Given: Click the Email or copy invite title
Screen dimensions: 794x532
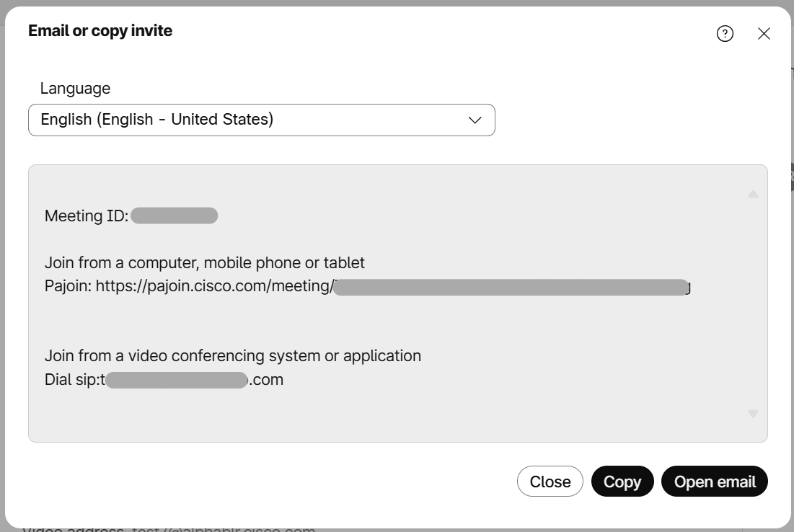Looking at the screenshot, I should (x=99, y=30).
